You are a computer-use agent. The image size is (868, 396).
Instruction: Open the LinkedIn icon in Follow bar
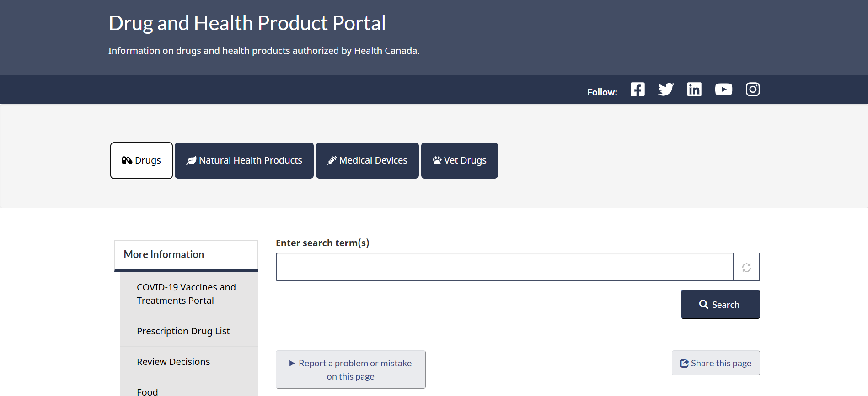[x=694, y=90]
